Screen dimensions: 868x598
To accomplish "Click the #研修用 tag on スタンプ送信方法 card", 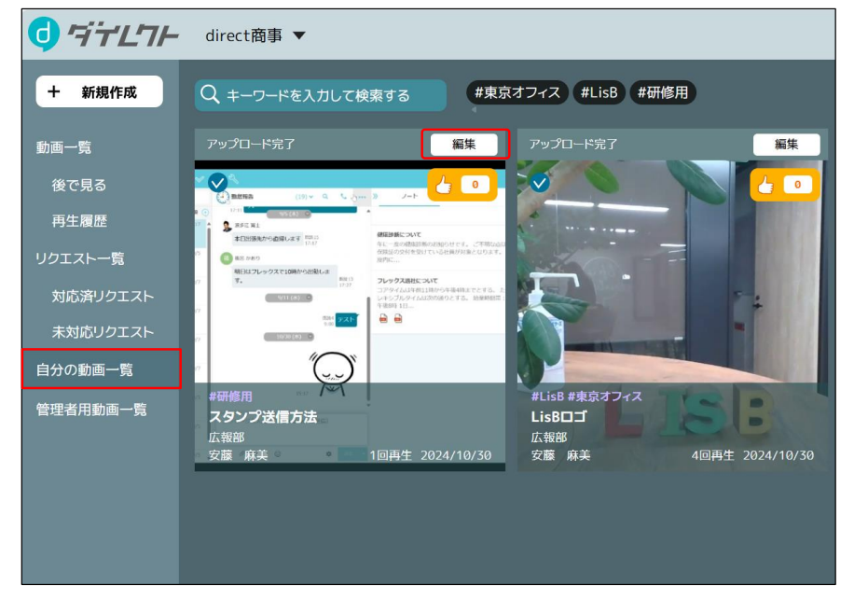I will 231,396.
